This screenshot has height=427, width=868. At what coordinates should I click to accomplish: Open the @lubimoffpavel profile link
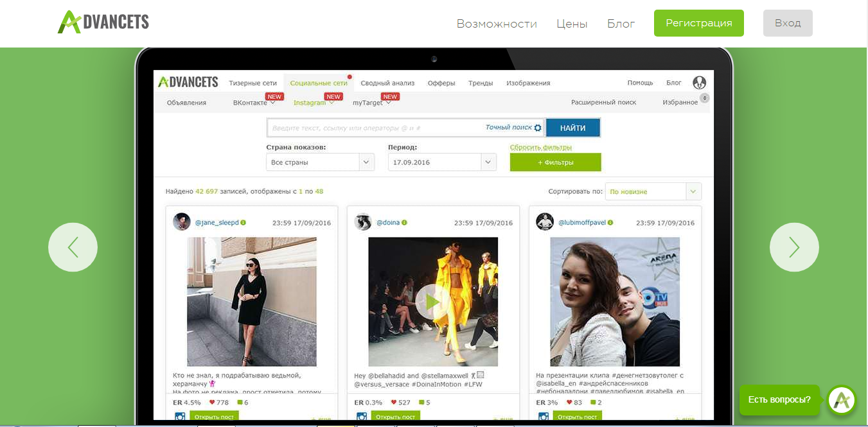tap(582, 223)
